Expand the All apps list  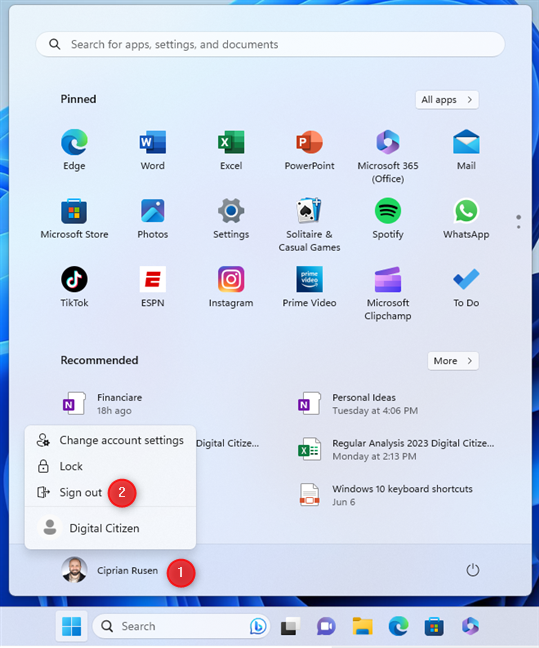447,100
